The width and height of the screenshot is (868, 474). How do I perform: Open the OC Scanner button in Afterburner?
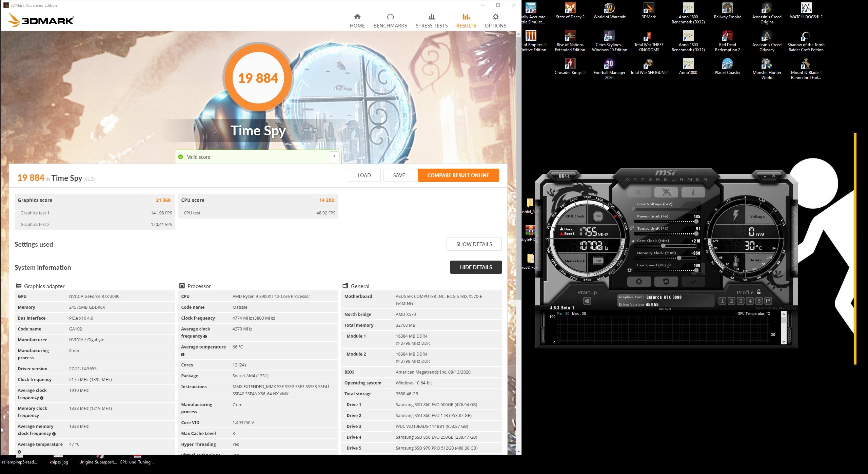564,176
